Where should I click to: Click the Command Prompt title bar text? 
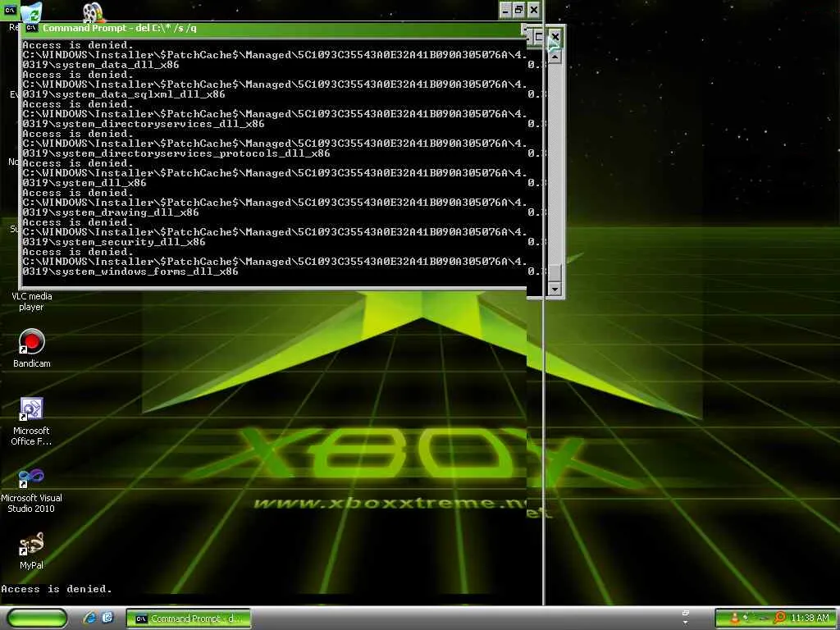(x=120, y=28)
